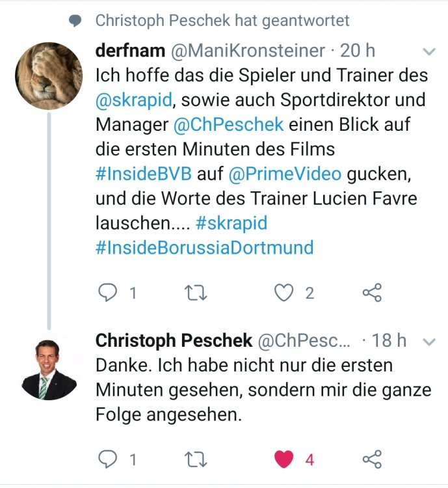Screen dimensions: 448x488
Task: Click the bold Christoph Peschek display name
Action: point(173,340)
